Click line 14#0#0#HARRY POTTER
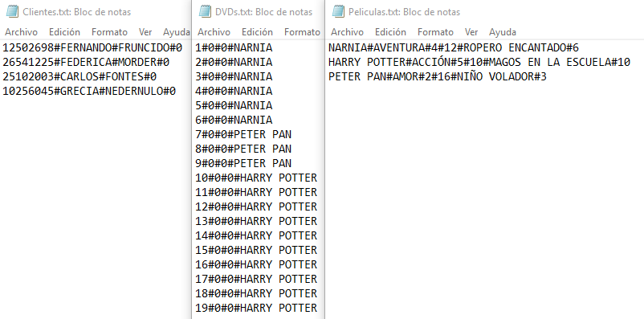This screenshot has width=644, height=319. [256, 235]
